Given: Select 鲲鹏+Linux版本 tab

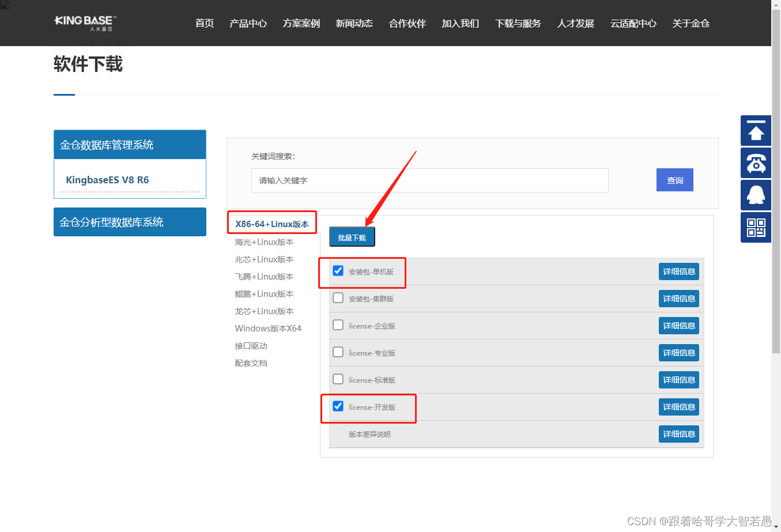Looking at the screenshot, I should pos(264,294).
